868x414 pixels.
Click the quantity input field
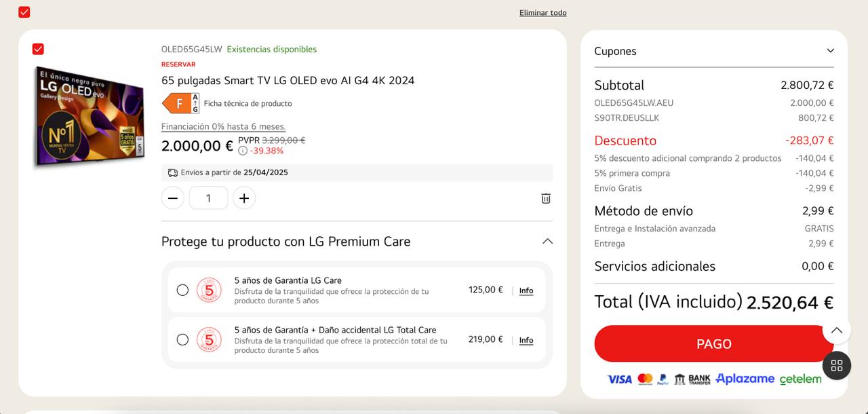click(x=208, y=198)
